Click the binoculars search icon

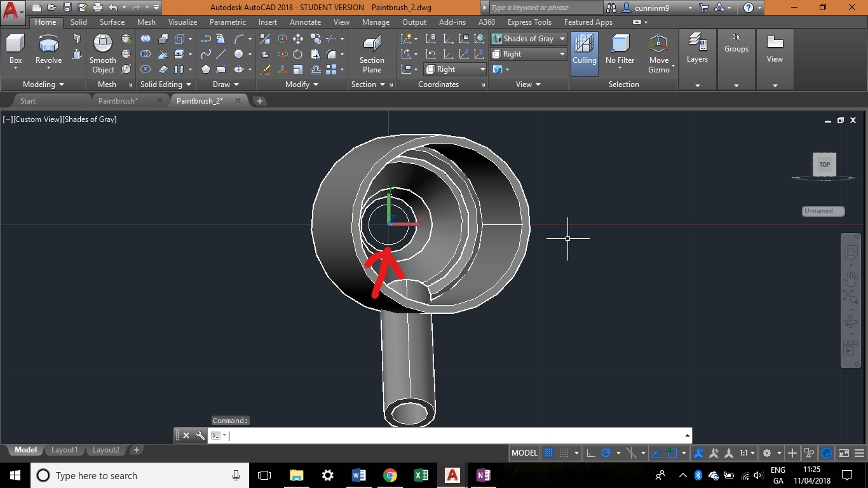pos(611,8)
